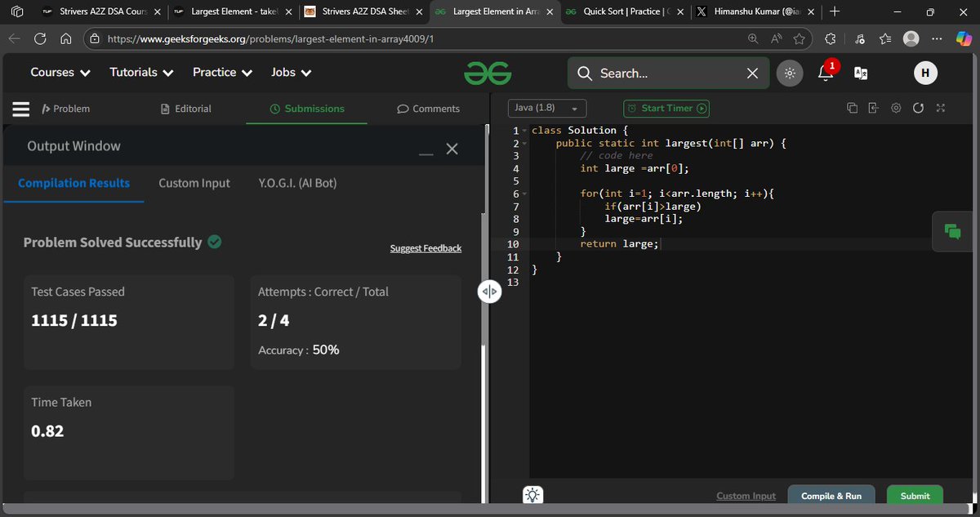Expand the Courses dropdown
Image resolution: width=980 pixels, height=517 pixels.
click(60, 72)
